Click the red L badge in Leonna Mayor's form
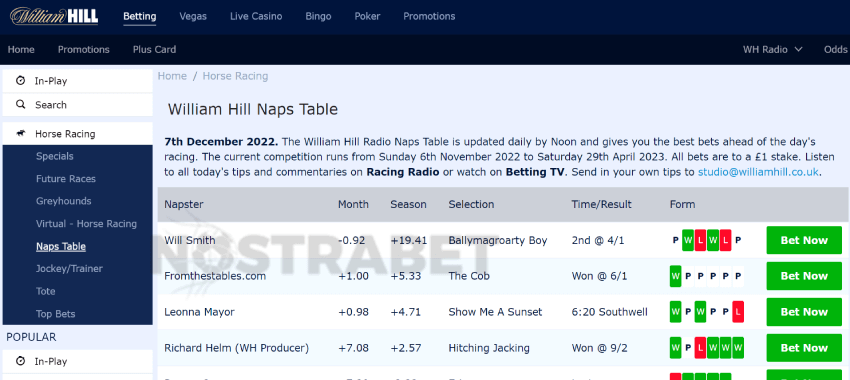This screenshot has width=850, height=380. click(x=738, y=312)
